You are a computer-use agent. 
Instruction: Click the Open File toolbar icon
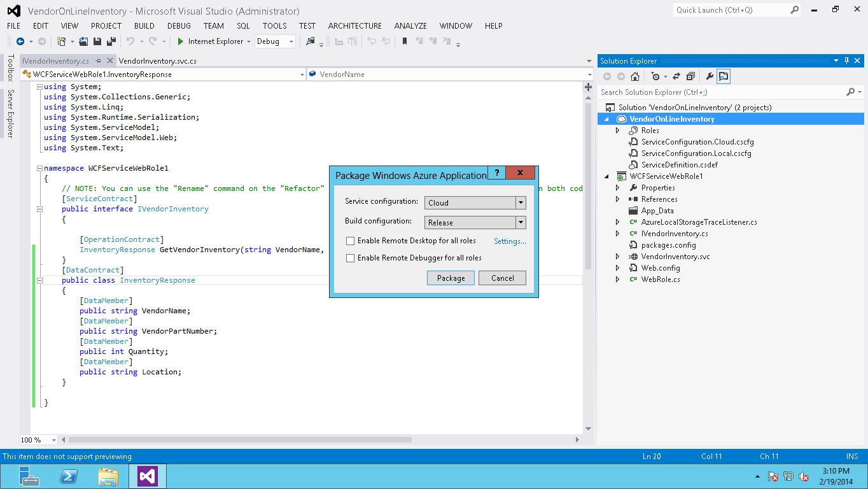click(83, 41)
